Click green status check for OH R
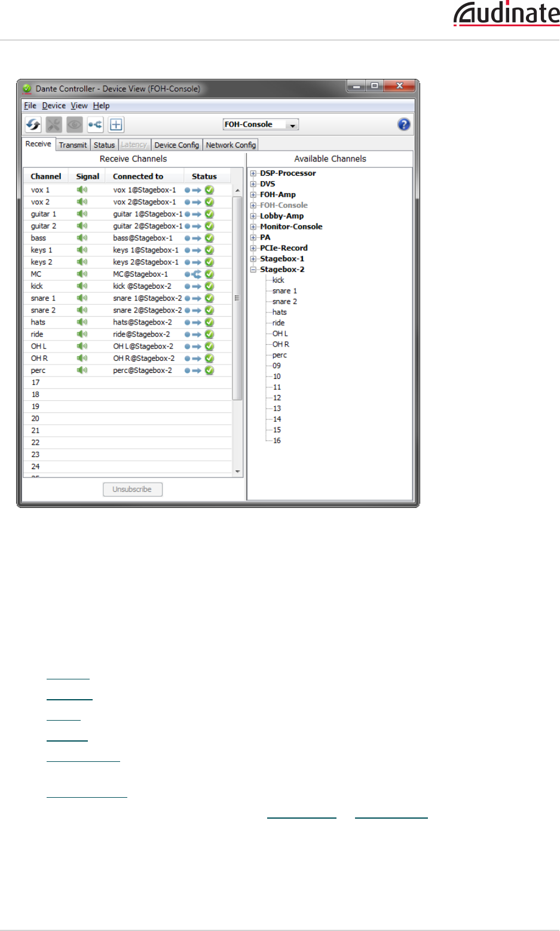Image resolution: width=560 pixels, height=931 pixels. click(209, 359)
